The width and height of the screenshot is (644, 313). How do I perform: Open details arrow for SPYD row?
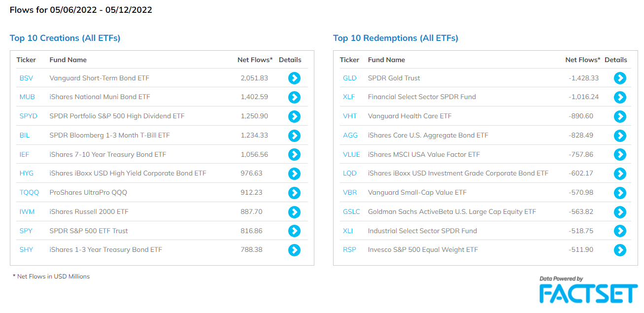(x=294, y=116)
